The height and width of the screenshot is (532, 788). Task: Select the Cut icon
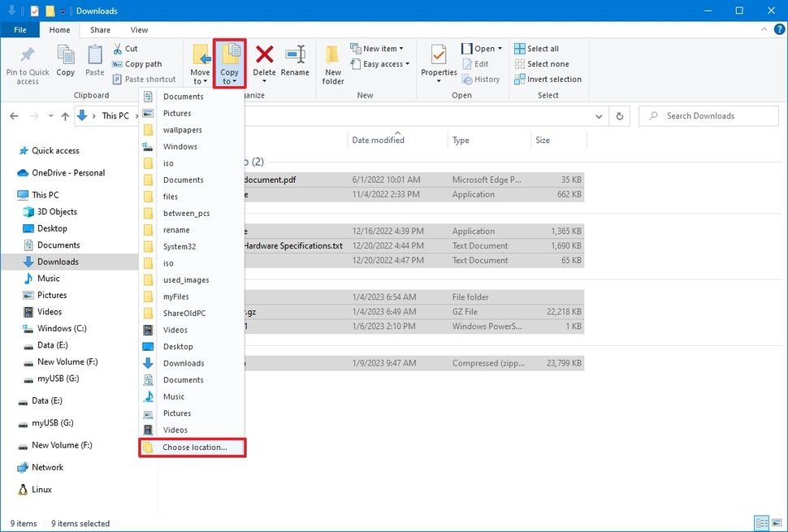tap(117, 48)
